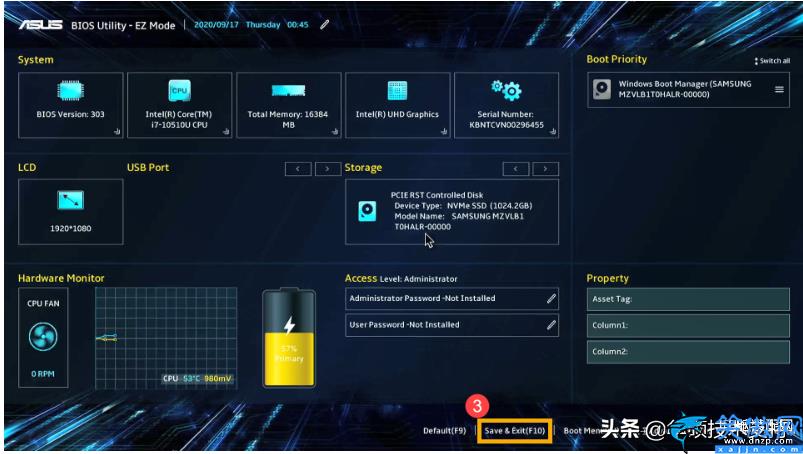Click the Asset Tag field
Viewport: 803px width, 454px height.
pyautogui.click(x=688, y=299)
